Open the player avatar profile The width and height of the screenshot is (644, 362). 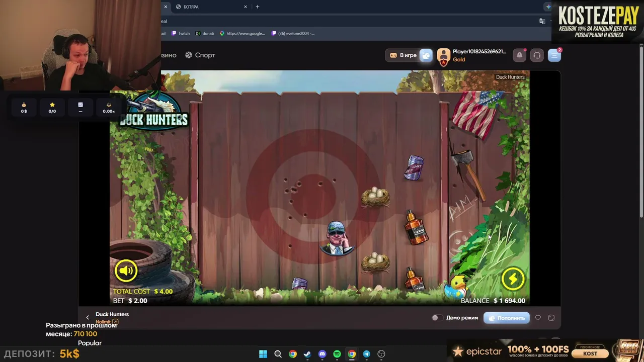click(x=443, y=56)
